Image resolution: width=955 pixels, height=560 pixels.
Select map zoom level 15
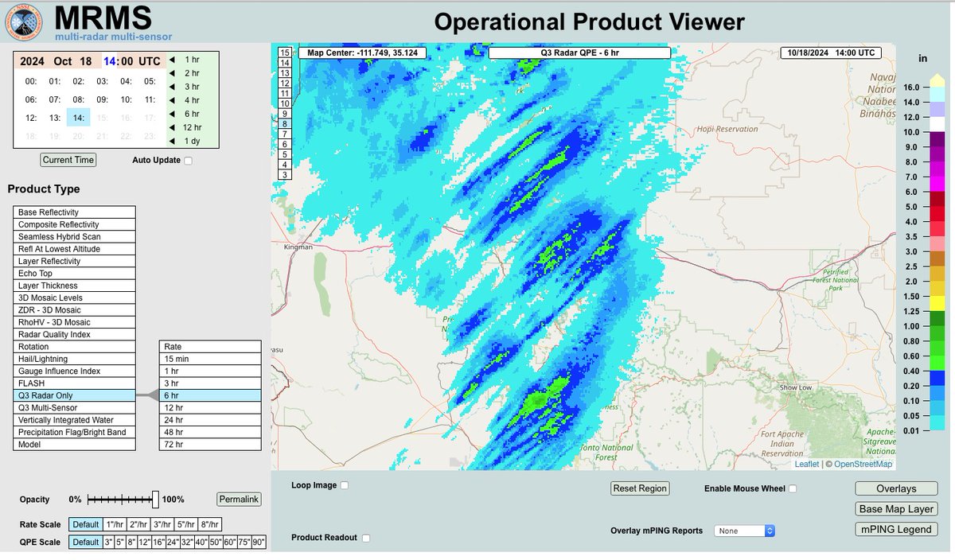click(x=283, y=52)
